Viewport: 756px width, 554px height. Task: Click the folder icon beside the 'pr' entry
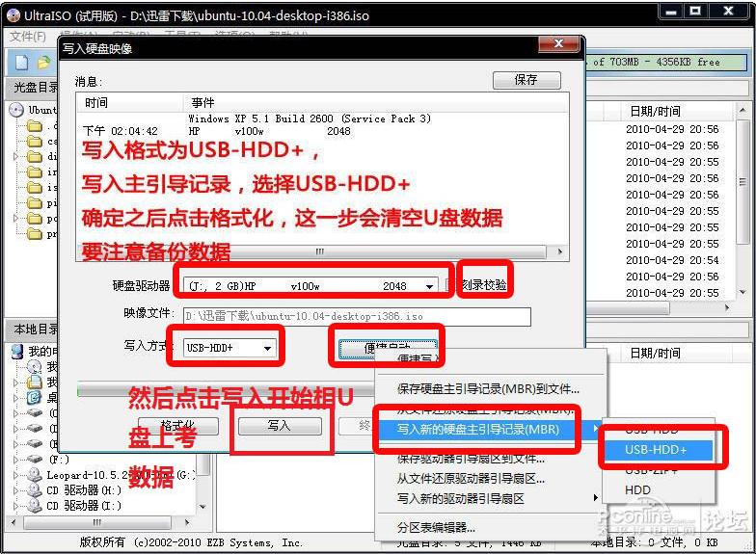coord(35,233)
